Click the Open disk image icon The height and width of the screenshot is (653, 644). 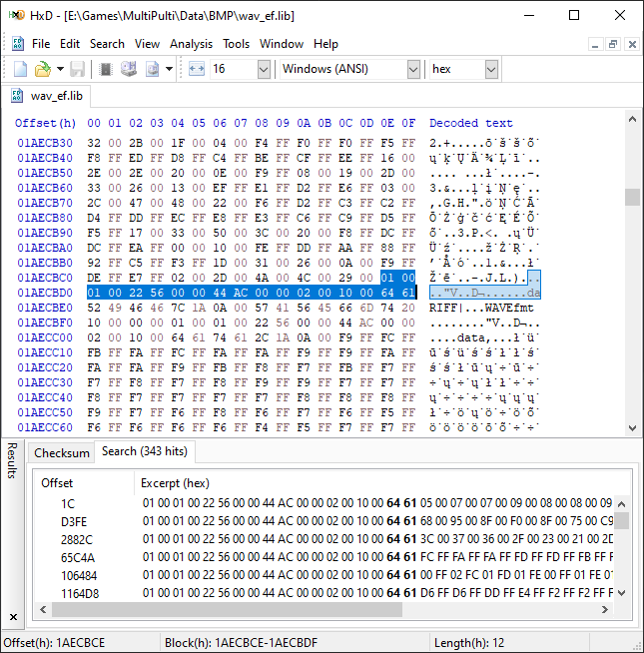[x=152, y=69]
